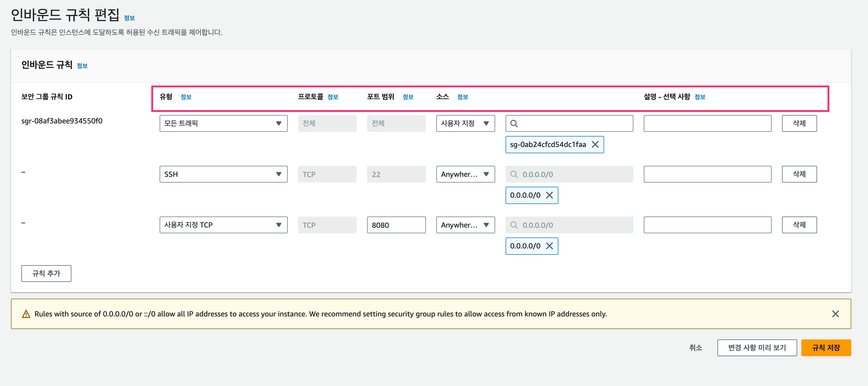Remove the sg-0ab24cfcd54dc1faa source tag
The height and width of the screenshot is (386, 868).
point(595,144)
